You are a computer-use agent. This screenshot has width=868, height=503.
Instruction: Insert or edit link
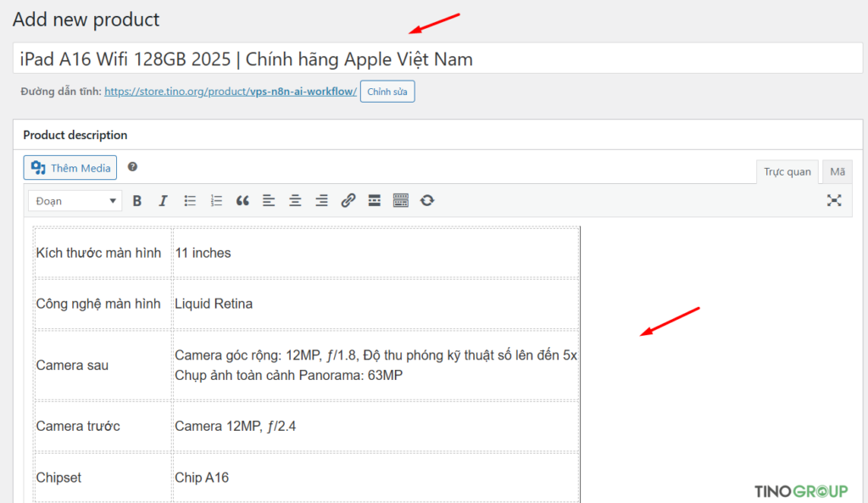click(348, 200)
